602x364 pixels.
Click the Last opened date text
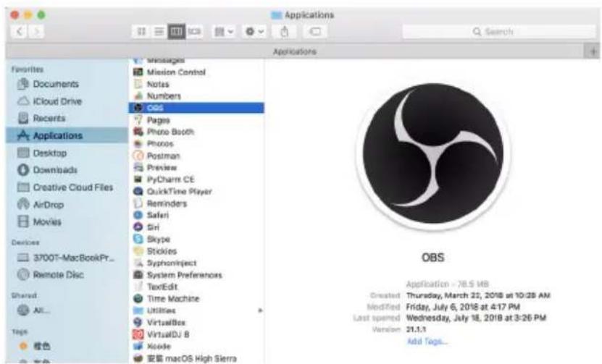[476, 318]
